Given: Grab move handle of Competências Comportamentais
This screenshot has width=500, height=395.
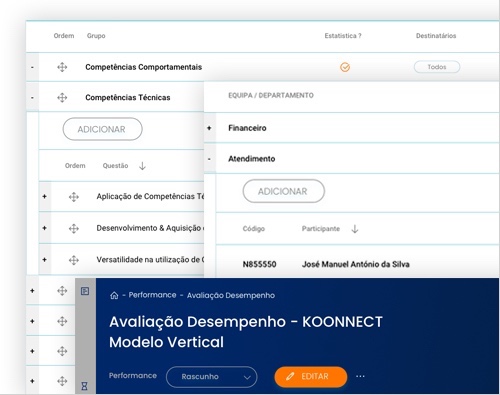Looking at the screenshot, I should (x=62, y=67).
